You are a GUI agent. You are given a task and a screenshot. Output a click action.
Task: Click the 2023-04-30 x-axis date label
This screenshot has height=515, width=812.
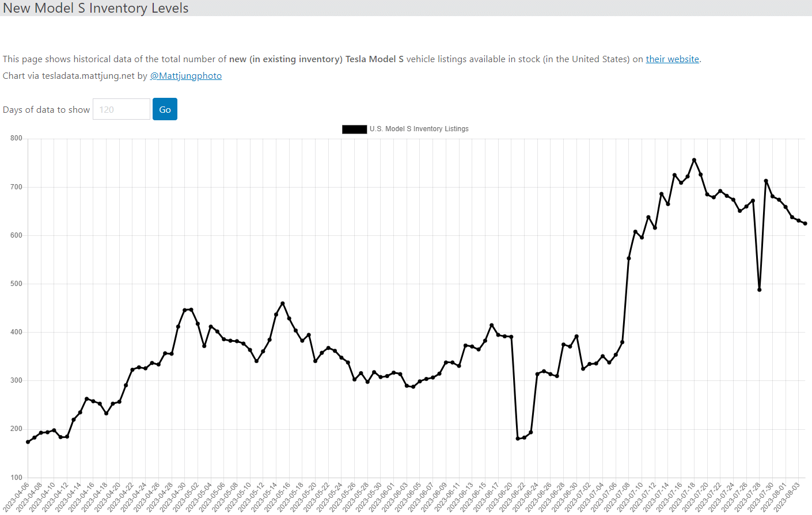tap(172, 498)
